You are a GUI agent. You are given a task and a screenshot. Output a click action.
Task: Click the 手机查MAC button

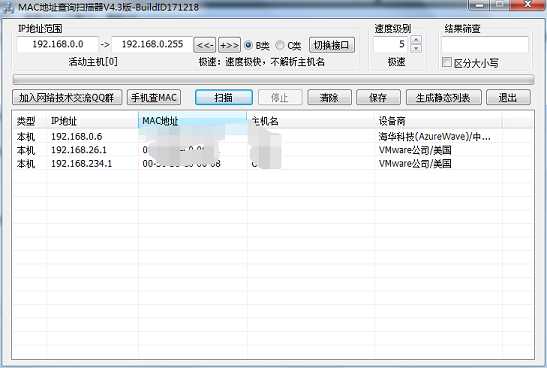pyautogui.click(x=154, y=97)
